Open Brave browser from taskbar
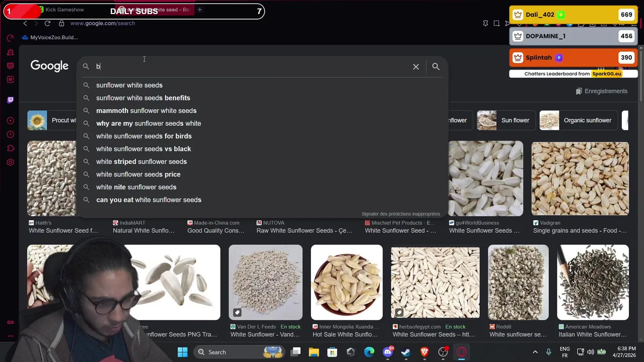The height and width of the screenshot is (362, 644). tap(425, 352)
